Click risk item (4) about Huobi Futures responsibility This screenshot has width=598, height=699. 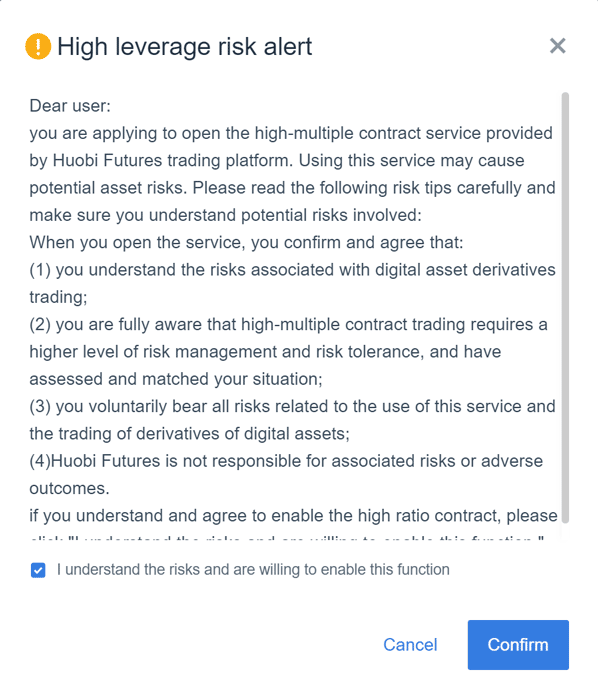(286, 475)
